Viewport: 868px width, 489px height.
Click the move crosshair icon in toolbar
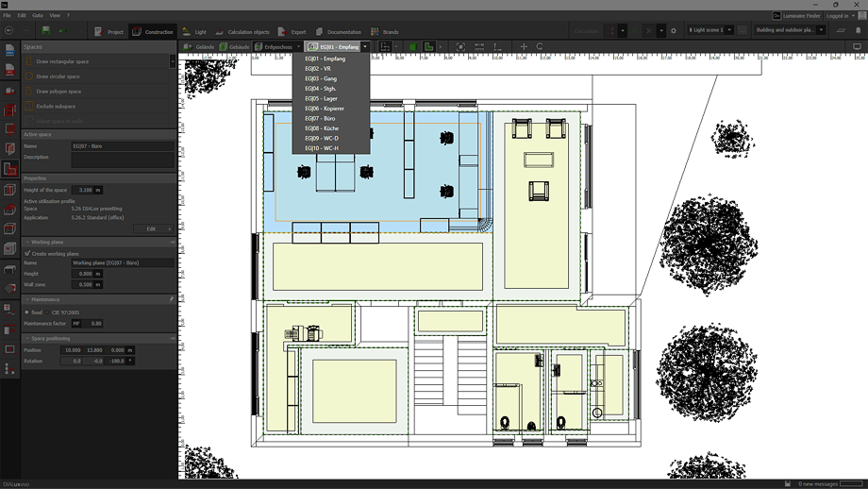[524, 46]
